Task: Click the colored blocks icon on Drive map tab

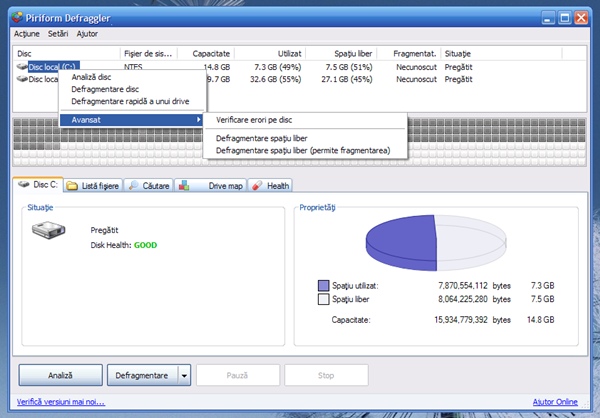Action: [x=184, y=185]
